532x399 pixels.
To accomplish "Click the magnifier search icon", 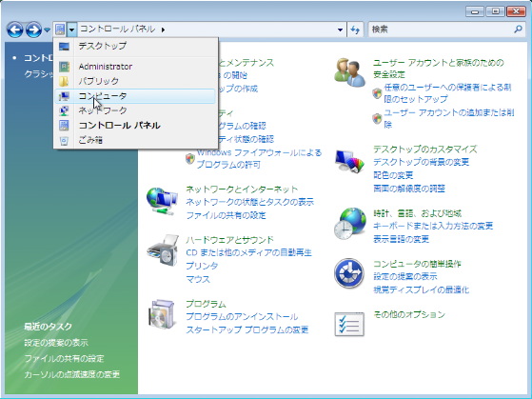I will 518,30.
